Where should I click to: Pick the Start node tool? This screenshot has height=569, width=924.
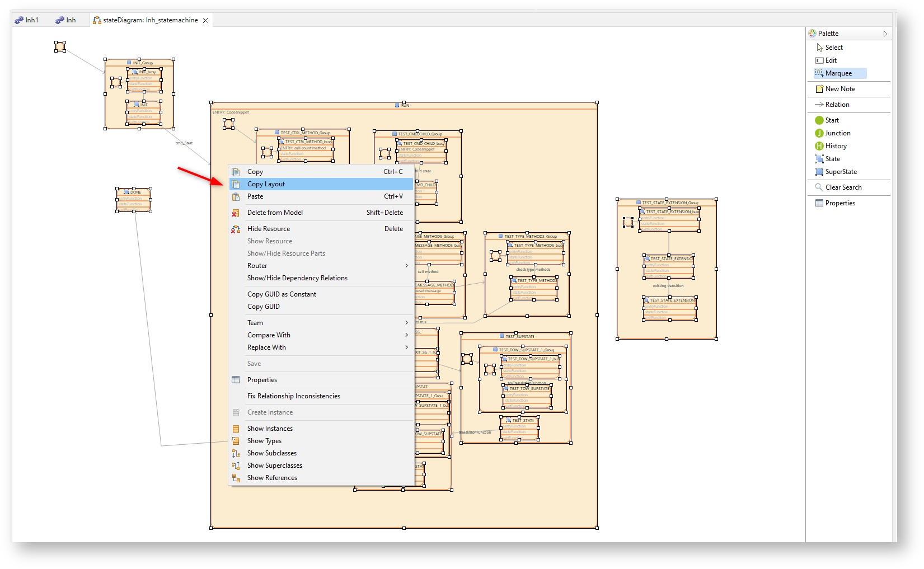point(832,120)
